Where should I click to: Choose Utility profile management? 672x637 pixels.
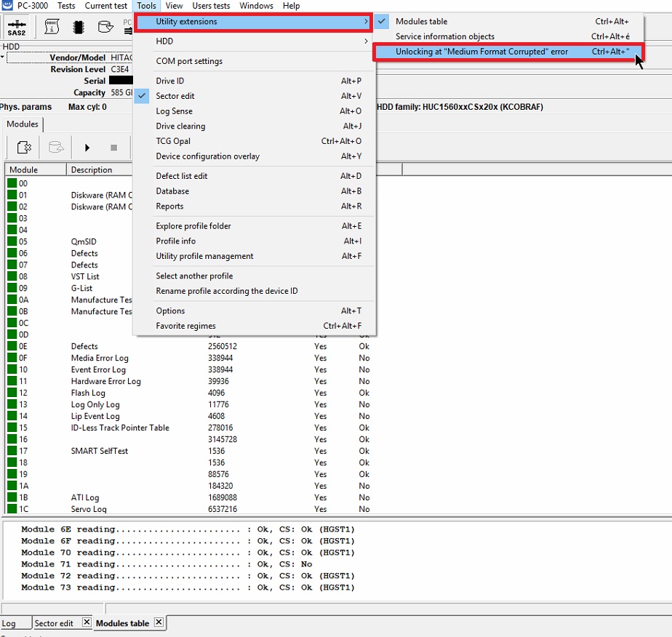click(255, 256)
